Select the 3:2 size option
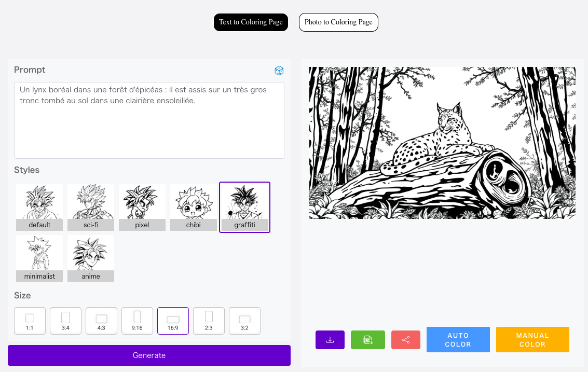 [x=244, y=321]
